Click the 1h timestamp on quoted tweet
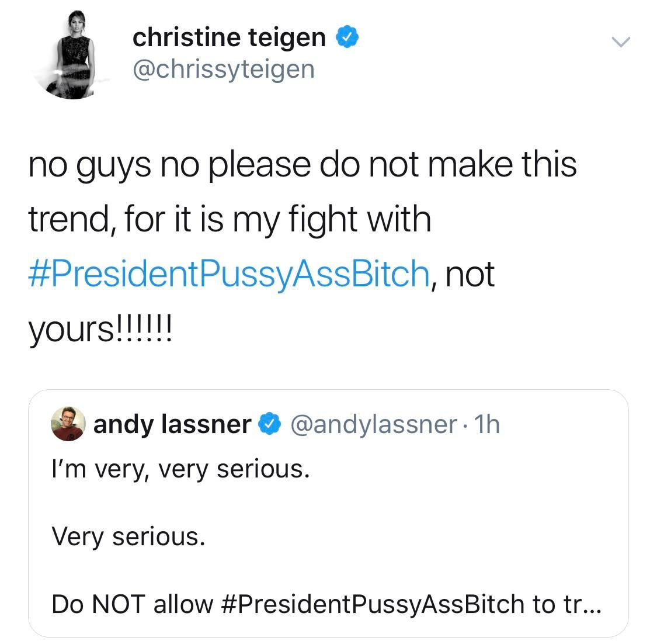This screenshot has height=644, width=657. (487, 424)
